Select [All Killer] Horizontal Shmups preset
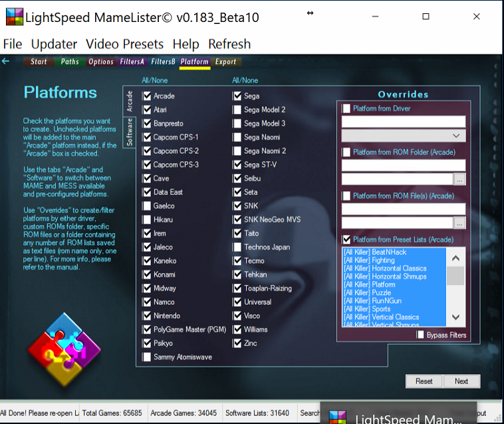Image resolution: width=504 pixels, height=424 pixels. coord(394,276)
